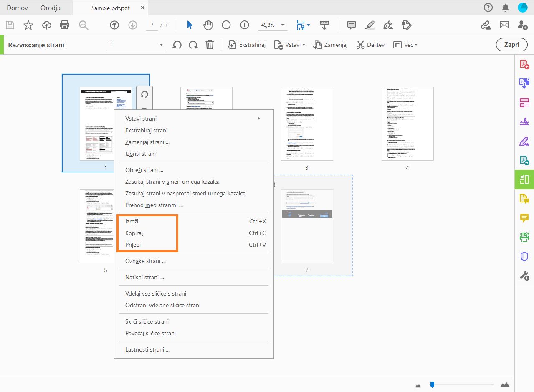Open the Protect shield tool in sidebar
This screenshot has height=392, width=534.
click(x=524, y=256)
